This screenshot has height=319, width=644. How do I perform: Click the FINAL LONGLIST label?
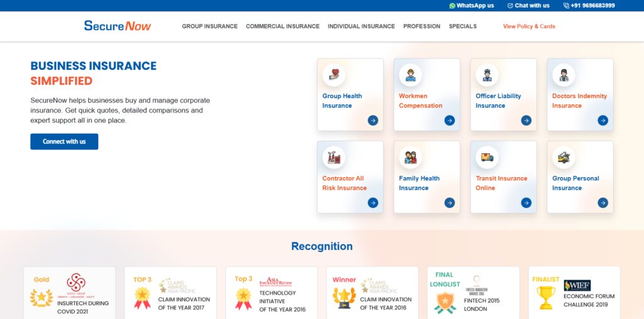[445, 279]
